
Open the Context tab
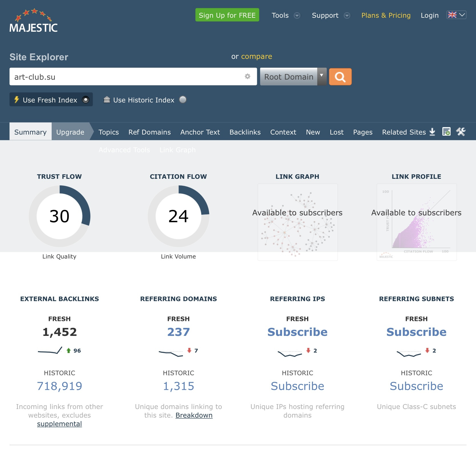click(283, 132)
